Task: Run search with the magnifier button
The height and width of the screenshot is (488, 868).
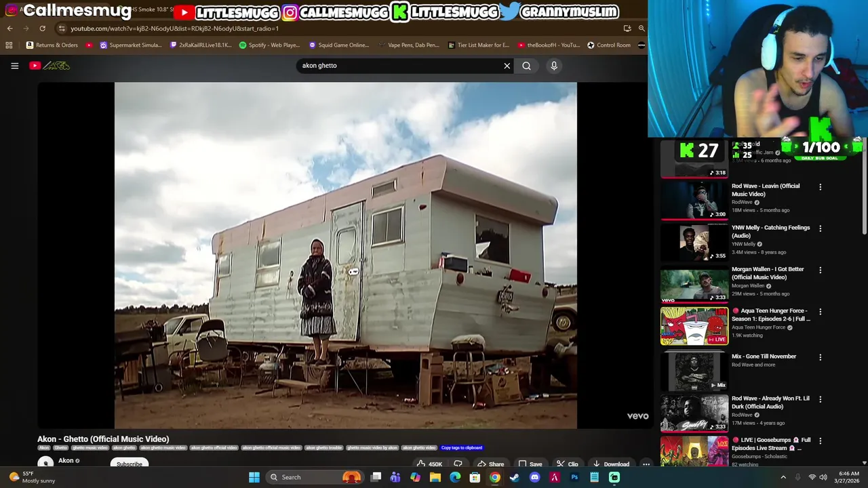Action: [x=526, y=66]
